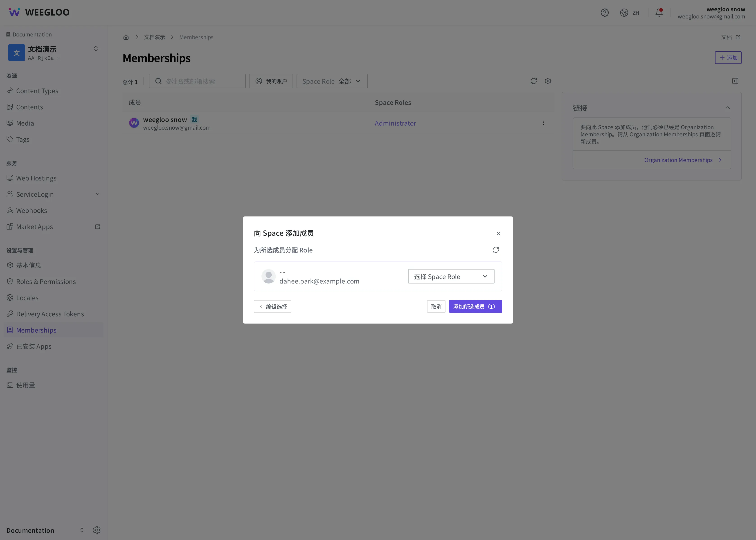
Task: Open the weegloo snow account menu
Action: coord(711,13)
